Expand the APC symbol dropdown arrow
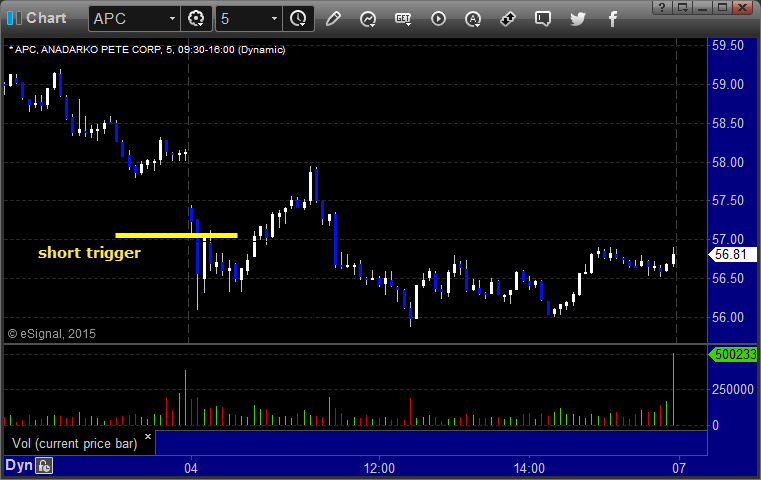761x480 pixels. pyautogui.click(x=172, y=19)
